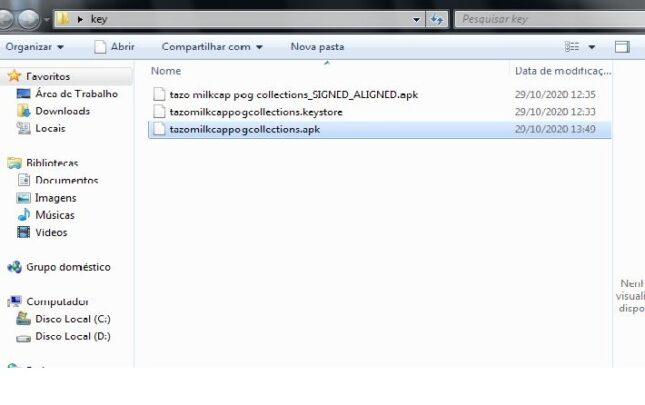The width and height of the screenshot is (645, 405).
Task: Click the Vídeos film icon
Action: pos(23,232)
